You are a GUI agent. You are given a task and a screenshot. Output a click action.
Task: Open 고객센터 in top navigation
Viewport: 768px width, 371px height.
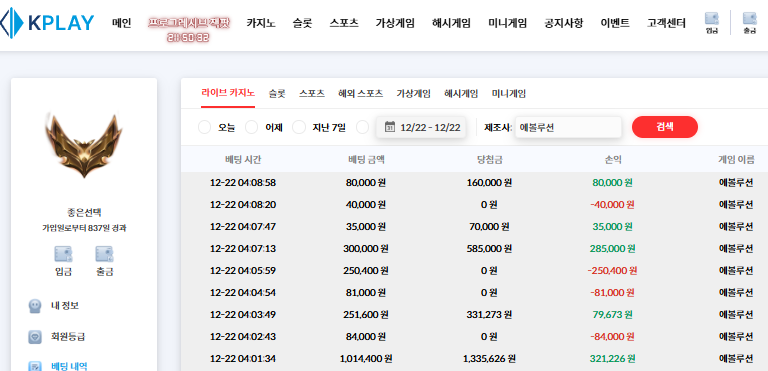click(666, 23)
